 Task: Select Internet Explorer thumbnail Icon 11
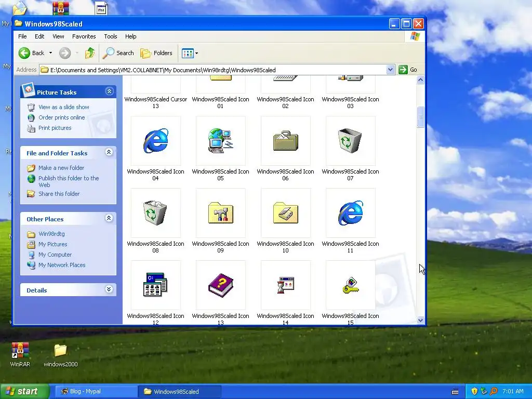(351, 213)
